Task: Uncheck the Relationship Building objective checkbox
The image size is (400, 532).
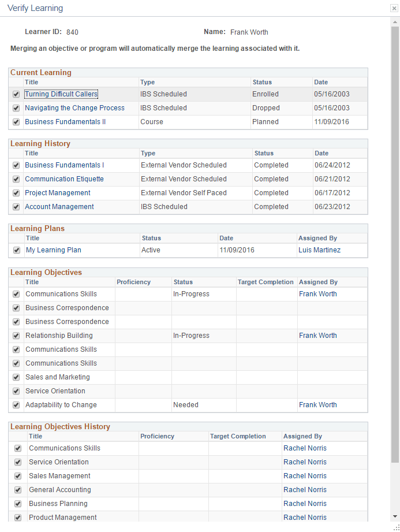Action: (16, 336)
